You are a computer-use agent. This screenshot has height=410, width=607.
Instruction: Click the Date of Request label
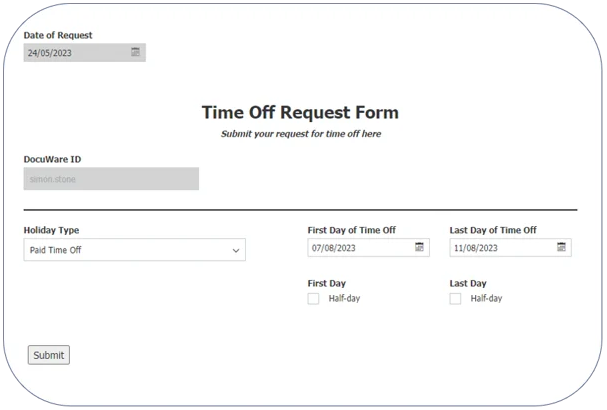pos(58,35)
